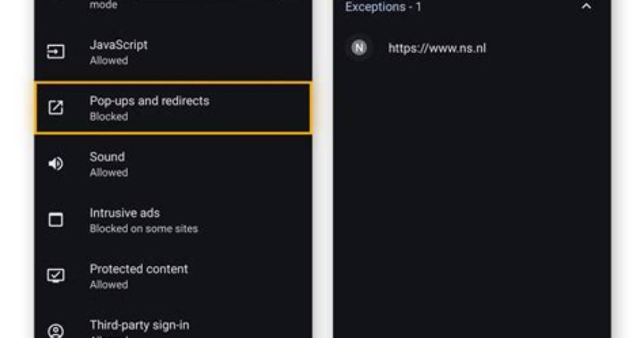The image size is (644, 338).
Task: Open the Pop-ups and redirects setting
Action: [x=173, y=108]
